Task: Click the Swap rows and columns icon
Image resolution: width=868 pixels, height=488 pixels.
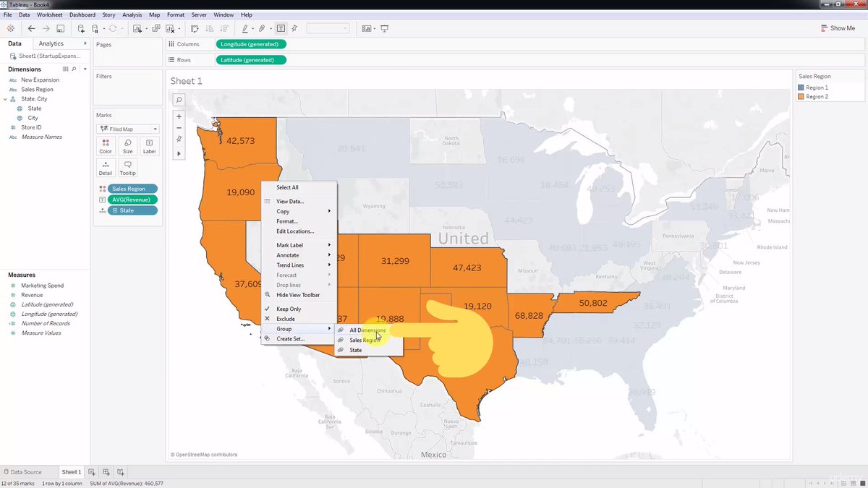Action: (195, 28)
